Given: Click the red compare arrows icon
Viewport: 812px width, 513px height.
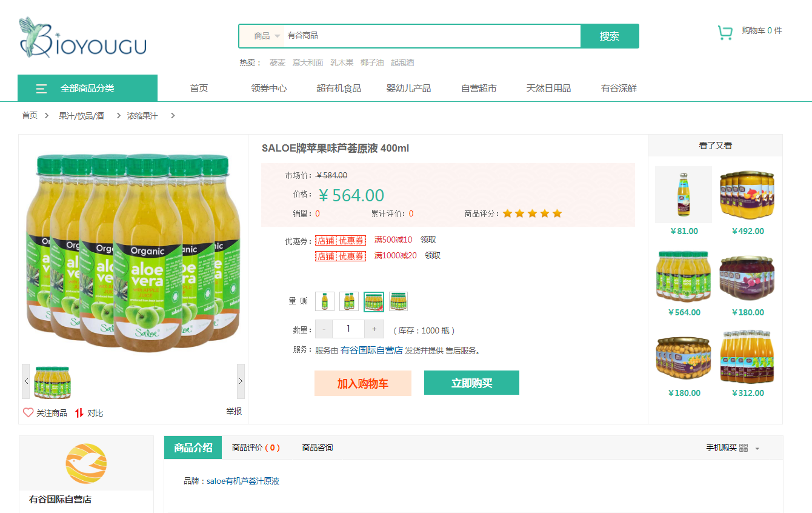Looking at the screenshot, I should tap(79, 413).
